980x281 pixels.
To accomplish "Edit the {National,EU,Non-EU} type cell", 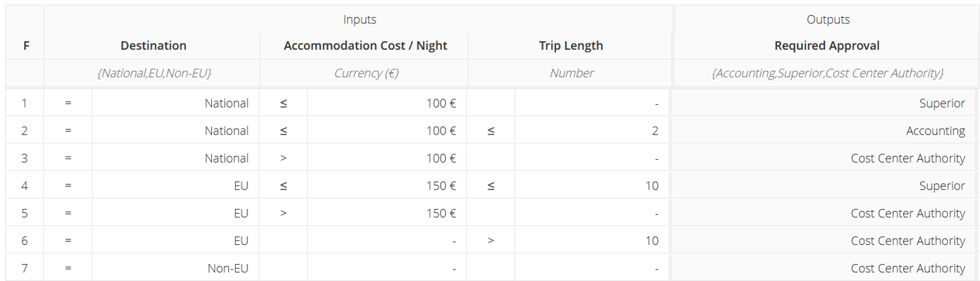I will tap(153, 73).
